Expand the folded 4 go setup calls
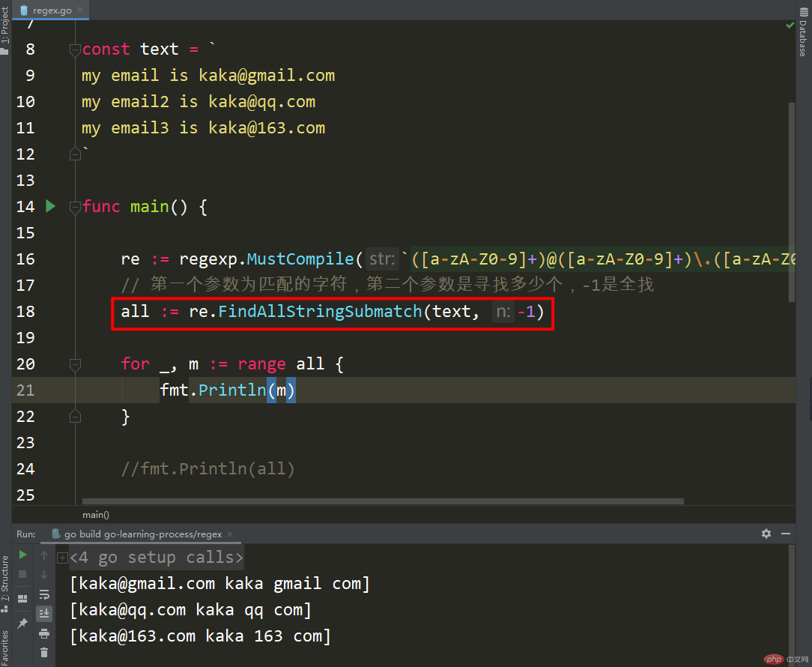The image size is (812, 667). (x=62, y=558)
